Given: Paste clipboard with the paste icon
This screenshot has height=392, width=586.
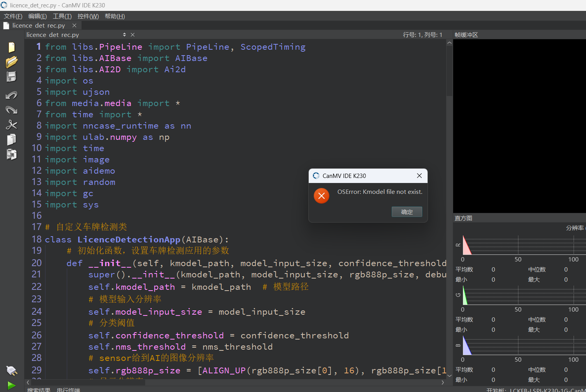Looking at the screenshot, I should [12, 154].
